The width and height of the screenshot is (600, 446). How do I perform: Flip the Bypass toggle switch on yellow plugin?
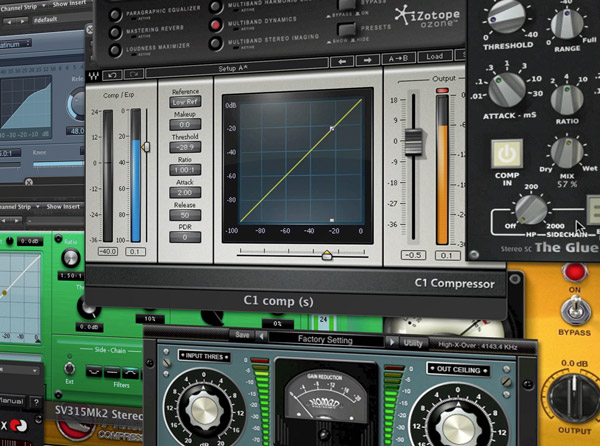pos(575,311)
